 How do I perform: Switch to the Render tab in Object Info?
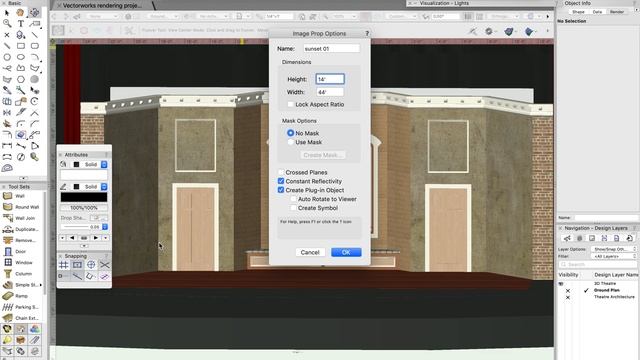616,12
